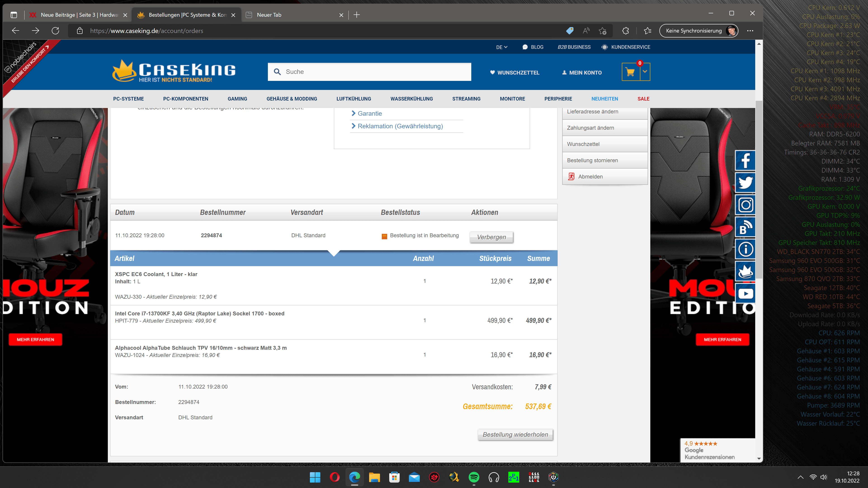Open the SALE menu
The height and width of the screenshot is (488, 868).
click(x=643, y=99)
